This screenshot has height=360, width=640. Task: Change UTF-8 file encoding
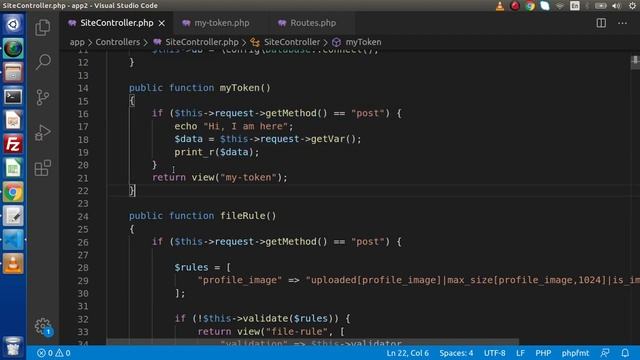coord(494,353)
